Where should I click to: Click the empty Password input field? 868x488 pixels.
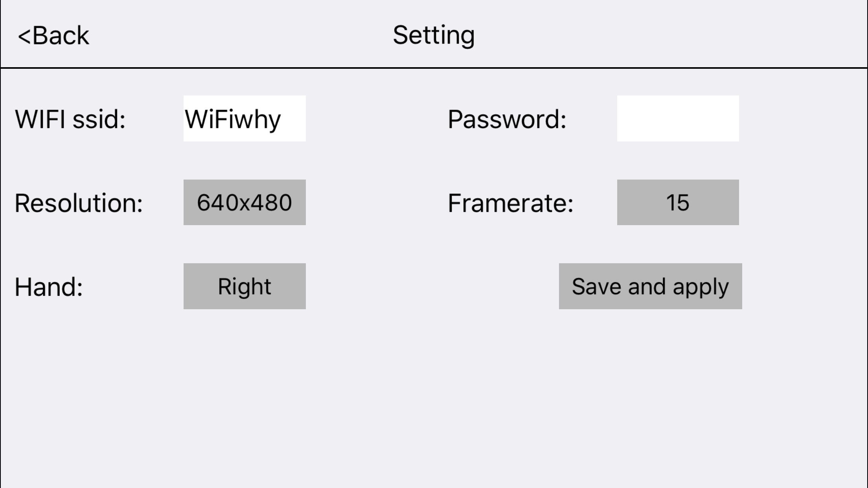click(678, 118)
